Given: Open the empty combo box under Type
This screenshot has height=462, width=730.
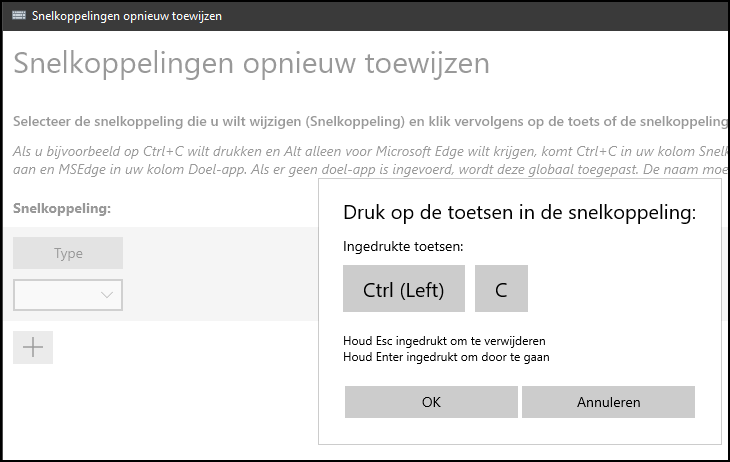Looking at the screenshot, I should (x=68, y=295).
